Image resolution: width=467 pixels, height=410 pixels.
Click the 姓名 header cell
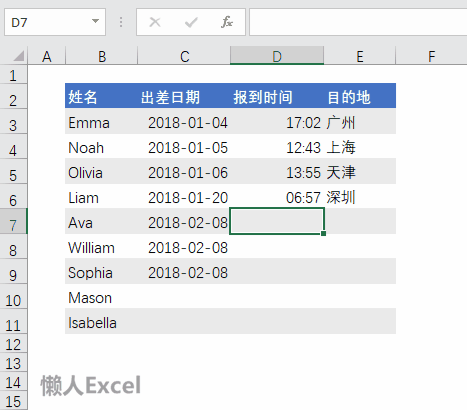coord(101,96)
